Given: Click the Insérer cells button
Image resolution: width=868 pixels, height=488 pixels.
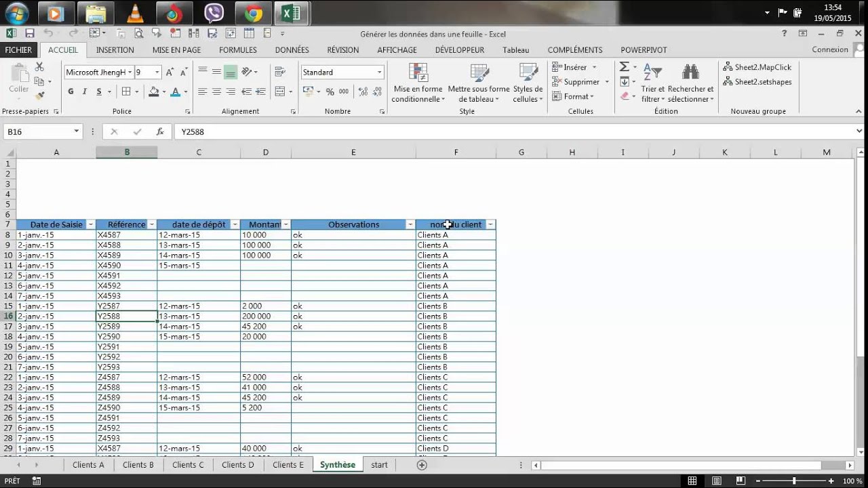Looking at the screenshot, I should click(574, 67).
